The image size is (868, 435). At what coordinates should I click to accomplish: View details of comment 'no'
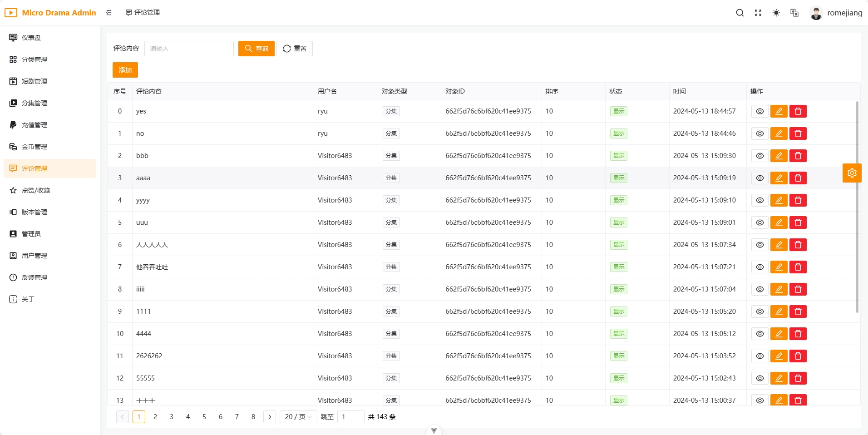point(759,133)
